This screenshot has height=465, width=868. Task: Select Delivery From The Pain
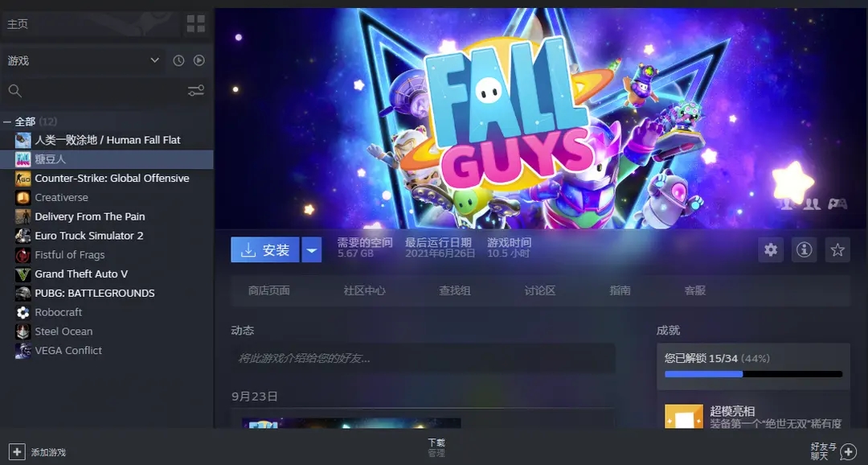[90, 216]
